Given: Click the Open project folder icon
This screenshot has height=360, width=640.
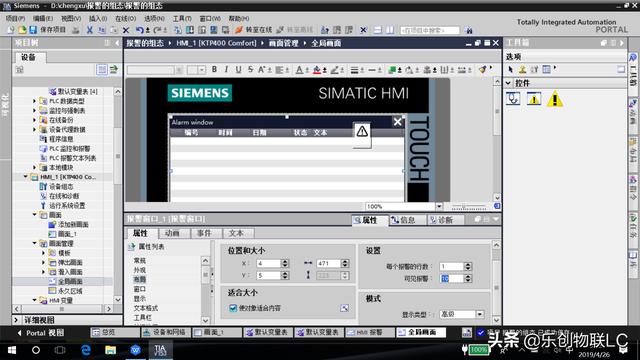Looking at the screenshot, I should [22, 30].
